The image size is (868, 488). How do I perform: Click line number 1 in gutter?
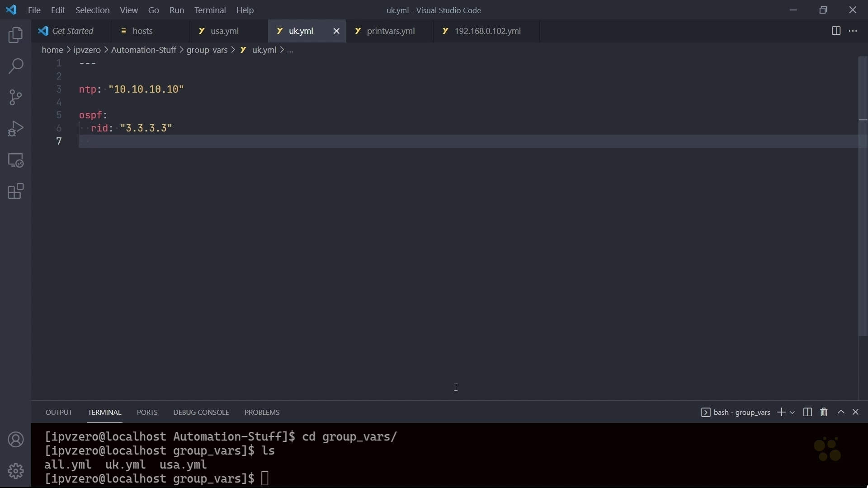pyautogui.click(x=59, y=63)
